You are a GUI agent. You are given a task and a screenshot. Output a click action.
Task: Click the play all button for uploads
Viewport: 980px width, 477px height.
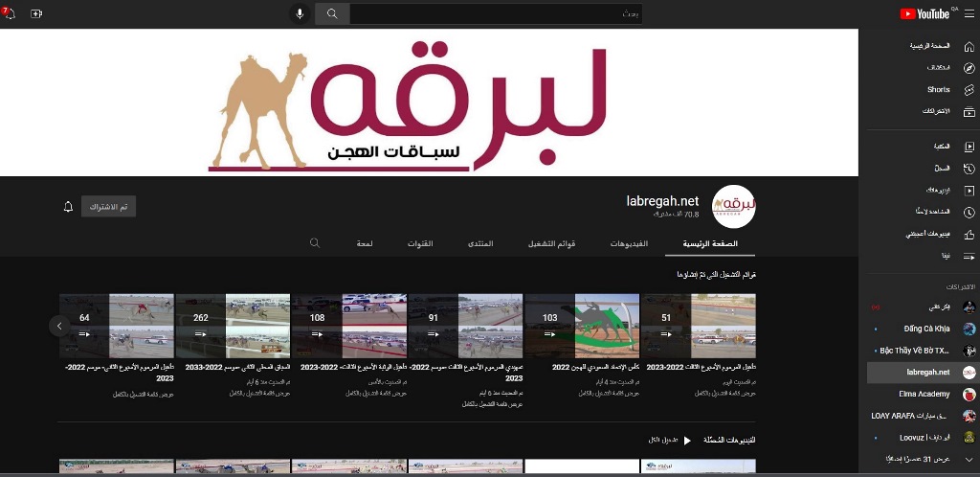670,440
